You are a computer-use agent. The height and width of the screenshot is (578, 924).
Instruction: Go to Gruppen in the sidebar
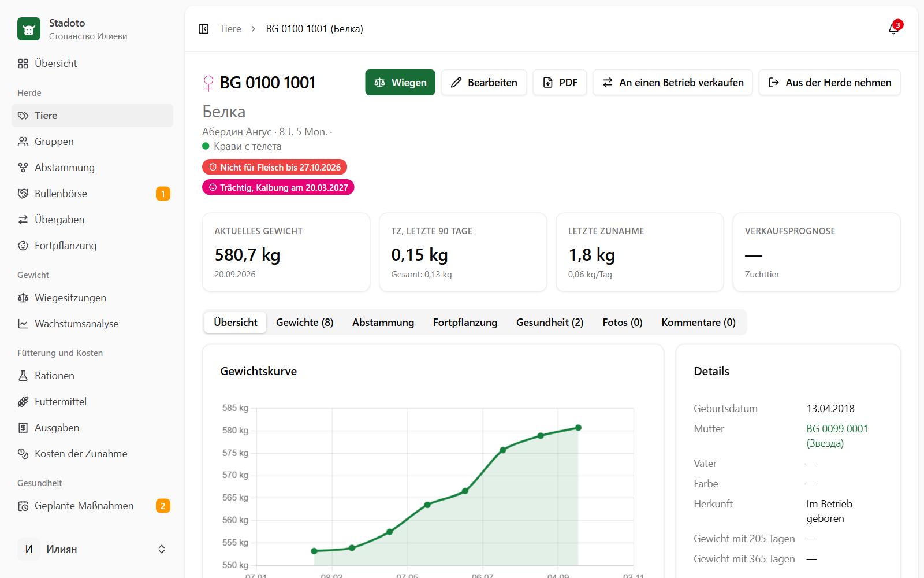pyautogui.click(x=92, y=142)
